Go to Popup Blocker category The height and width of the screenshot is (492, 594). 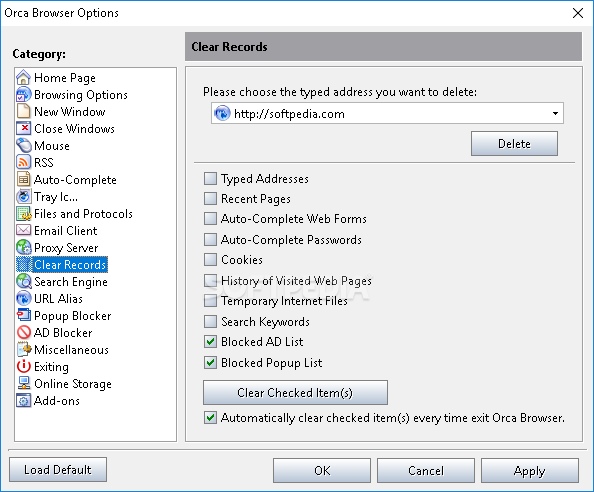pos(72,316)
